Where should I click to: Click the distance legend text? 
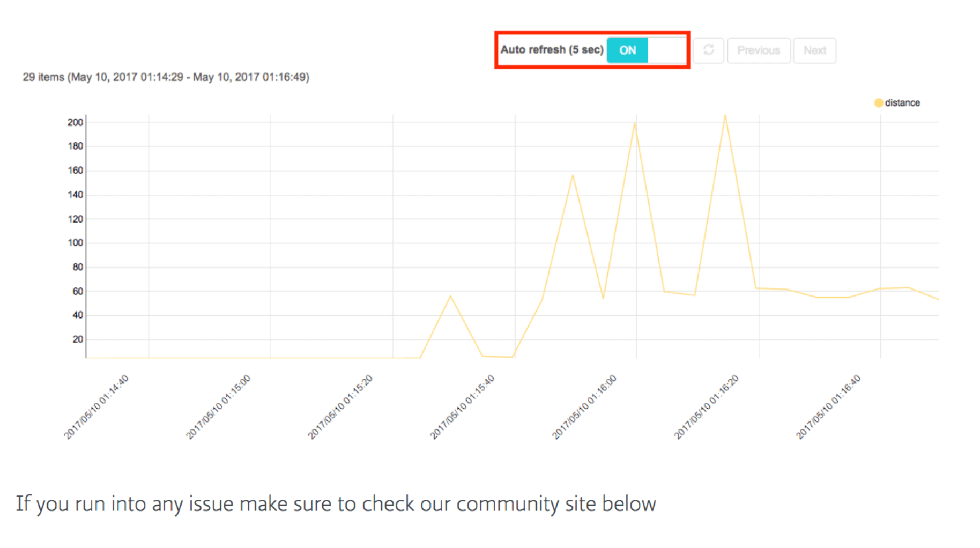(903, 102)
